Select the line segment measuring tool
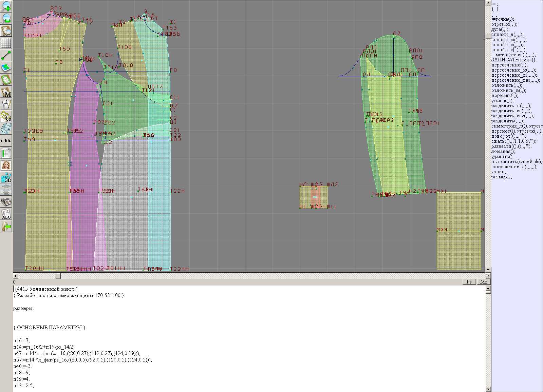Screen dimensions: 543x392 pyautogui.click(x=6, y=55)
